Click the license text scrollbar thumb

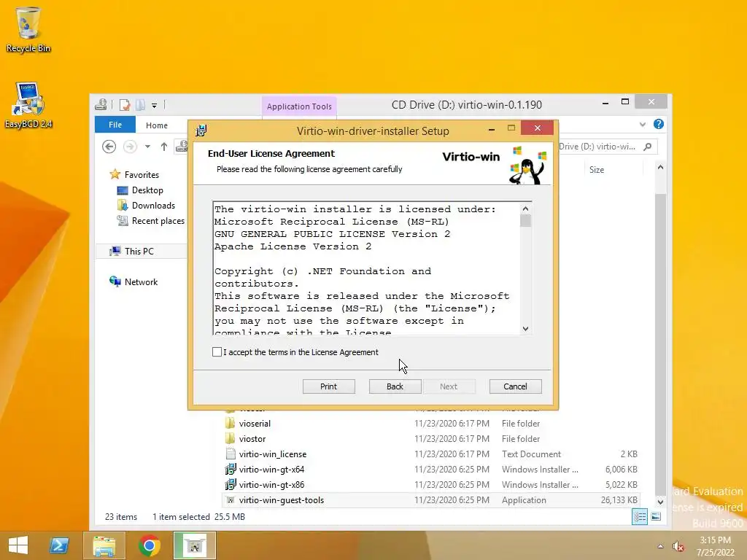[525, 221]
